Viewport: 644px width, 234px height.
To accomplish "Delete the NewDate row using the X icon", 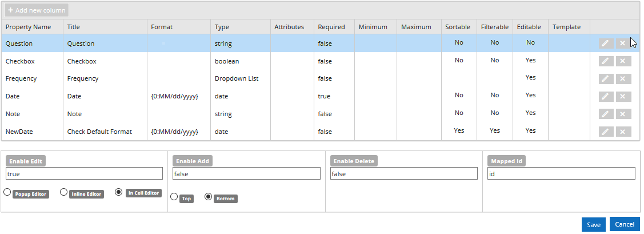I will coord(623,132).
